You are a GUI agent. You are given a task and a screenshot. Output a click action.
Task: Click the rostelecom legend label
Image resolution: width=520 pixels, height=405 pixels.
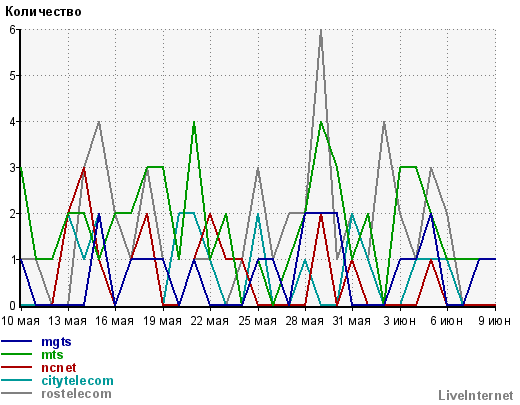76,394
